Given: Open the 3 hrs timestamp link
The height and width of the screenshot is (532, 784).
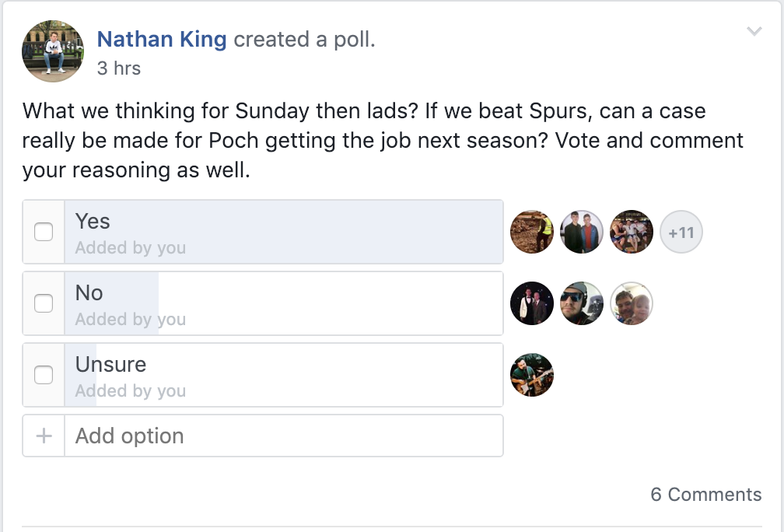Looking at the screenshot, I should pos(119,68).
